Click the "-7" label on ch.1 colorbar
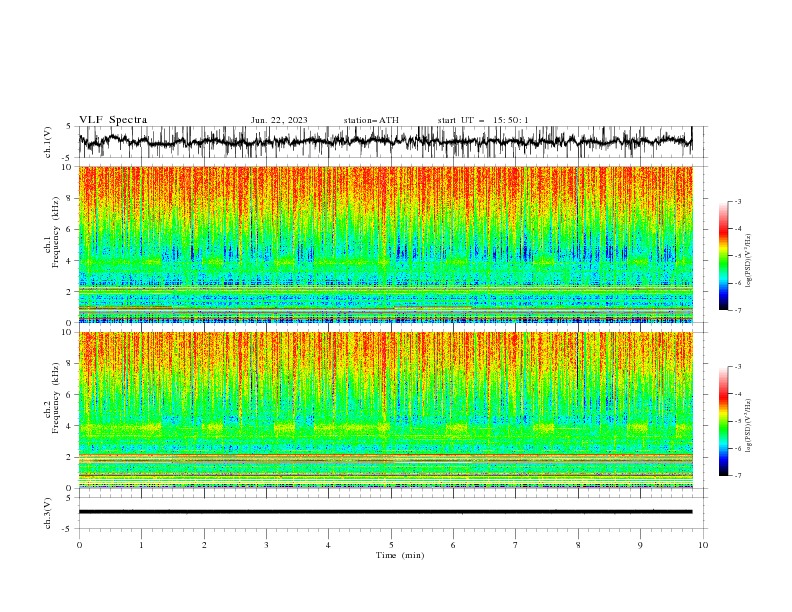 737,310
